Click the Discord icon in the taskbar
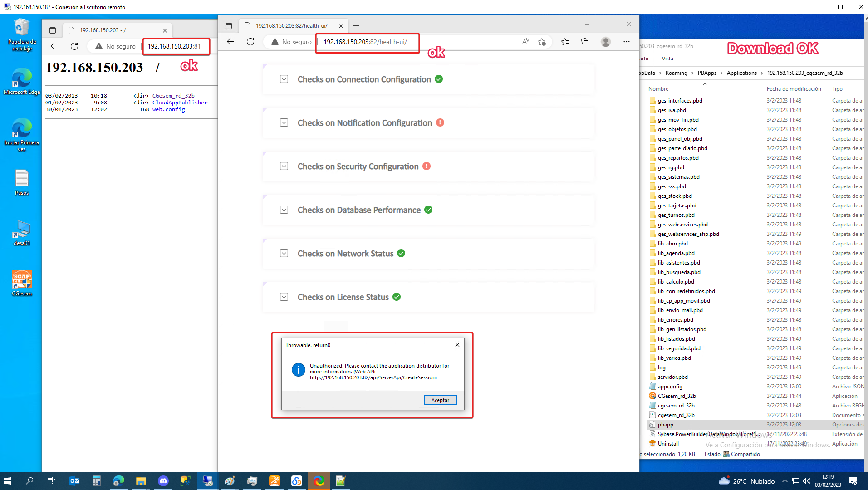Viewport: 868px width, 490px height. 163,481
